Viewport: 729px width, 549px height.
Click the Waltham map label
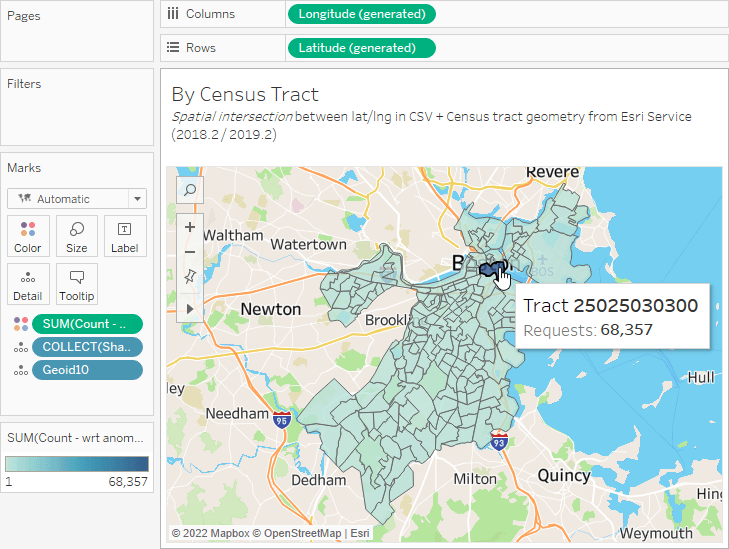233,235
